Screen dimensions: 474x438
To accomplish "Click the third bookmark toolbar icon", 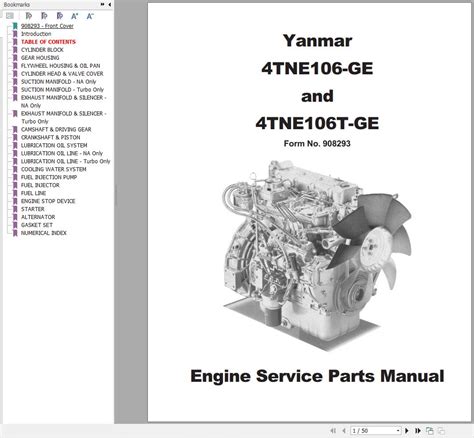I will click(59, 16).
